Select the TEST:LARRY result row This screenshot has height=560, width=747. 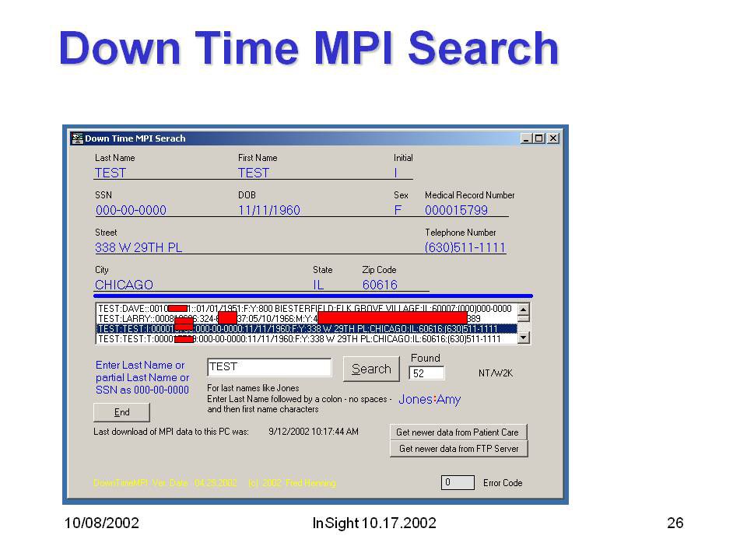coord(305,319)
